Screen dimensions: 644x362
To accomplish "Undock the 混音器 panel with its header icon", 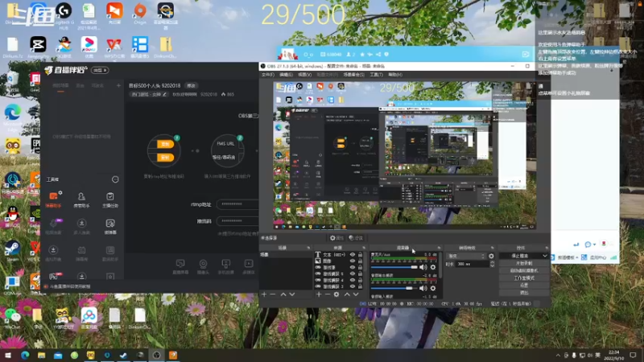I will tap(439, 248).
